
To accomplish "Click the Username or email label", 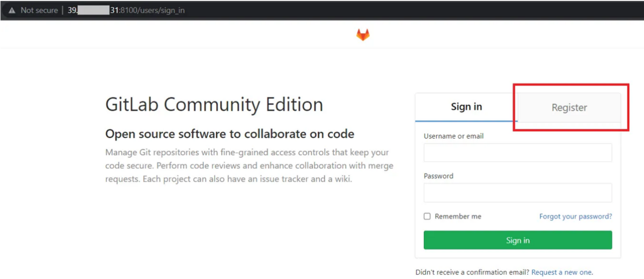I will (x=453, y=136).
